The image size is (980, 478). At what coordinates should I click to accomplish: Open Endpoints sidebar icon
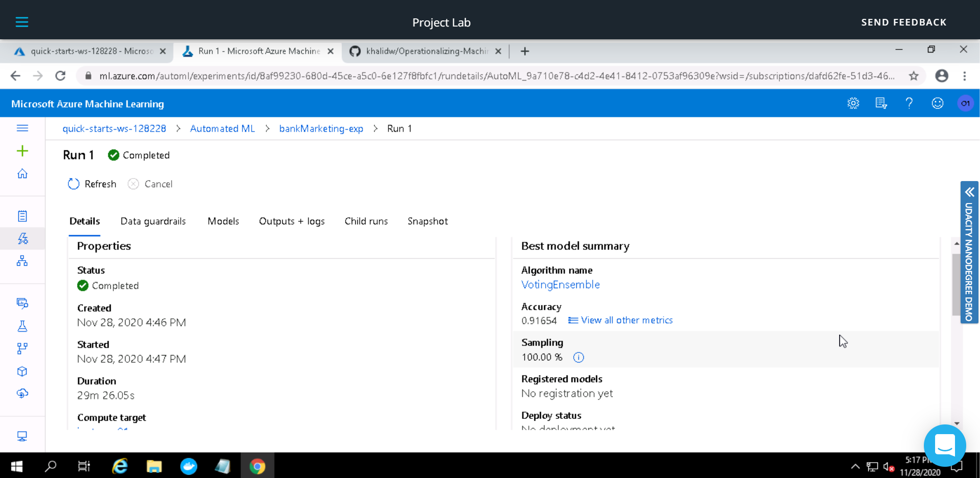pyautogui.click(x=22, y=394)
